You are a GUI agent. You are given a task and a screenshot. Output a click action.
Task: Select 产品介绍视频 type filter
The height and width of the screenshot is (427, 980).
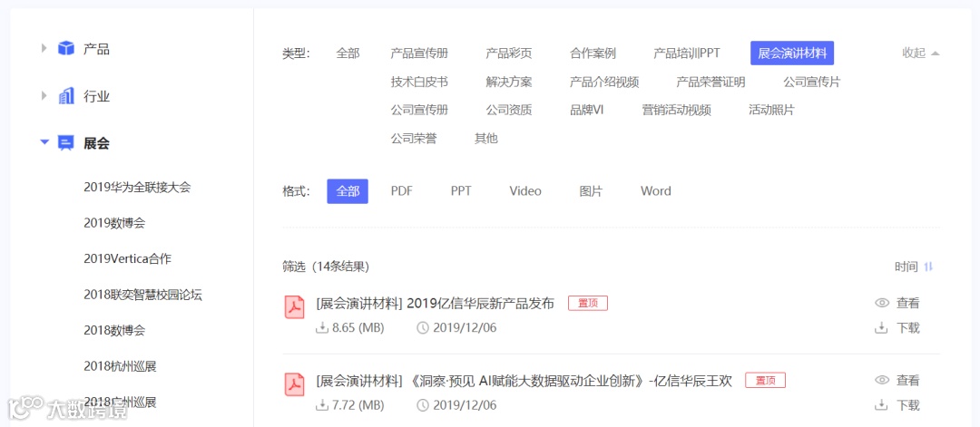coord(604,82)
